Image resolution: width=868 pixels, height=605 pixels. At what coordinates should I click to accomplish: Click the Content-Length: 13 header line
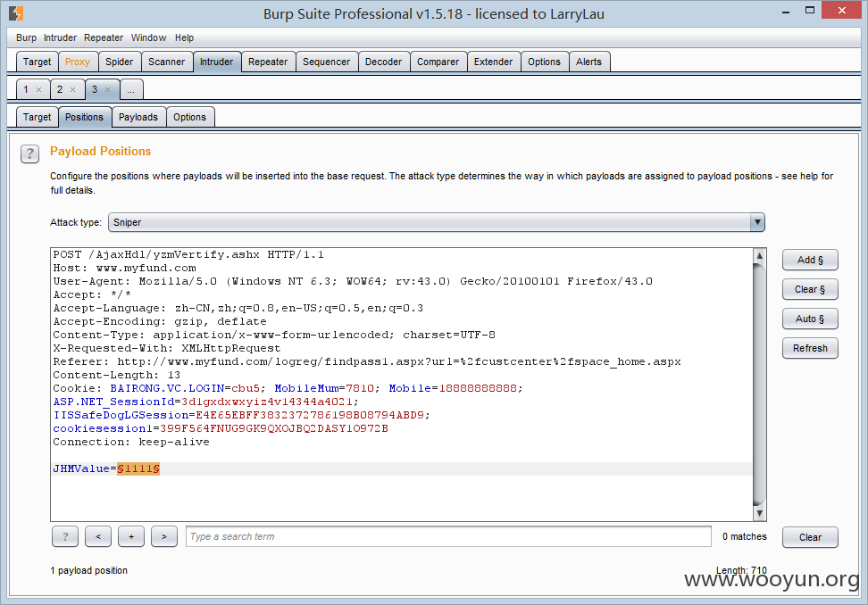[x=116, y=375]
